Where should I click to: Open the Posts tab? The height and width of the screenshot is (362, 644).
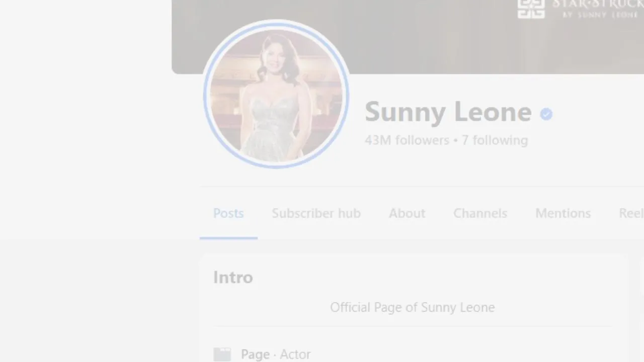pyautogui.click(x=228, y=213)
